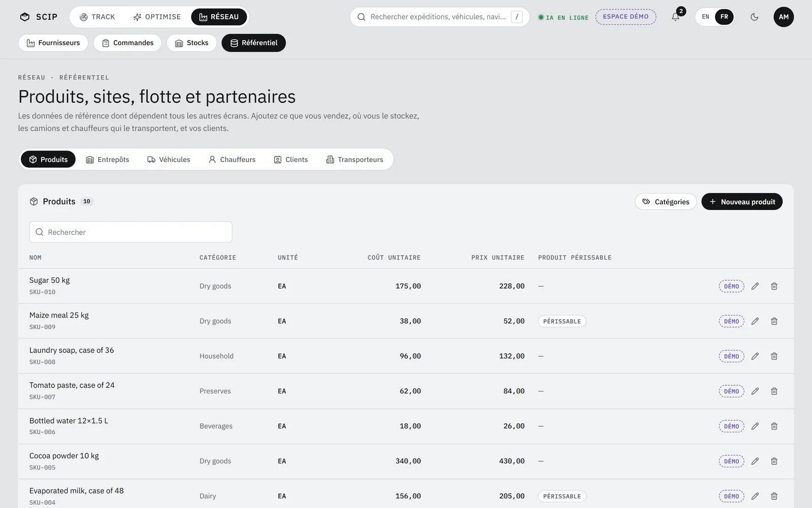
Task: Delete Cocoa powder 10 kg
Action: (x=774, y=461)
